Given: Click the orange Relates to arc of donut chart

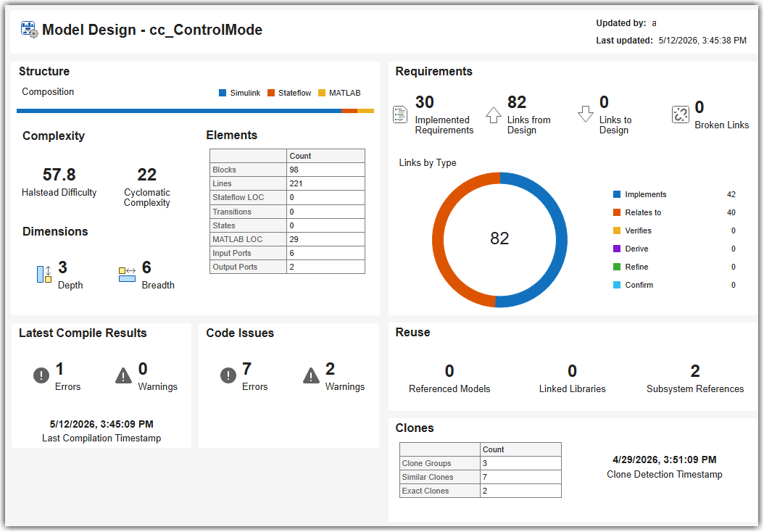Looking at the screenshot, I should coord(438,240).
